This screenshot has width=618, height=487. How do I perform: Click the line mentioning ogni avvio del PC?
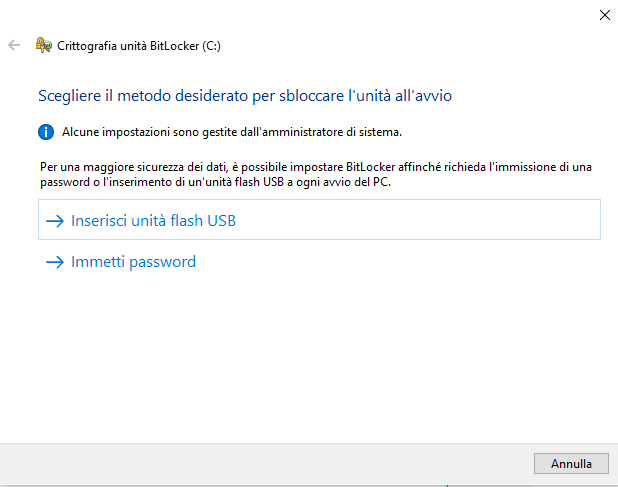215,182
